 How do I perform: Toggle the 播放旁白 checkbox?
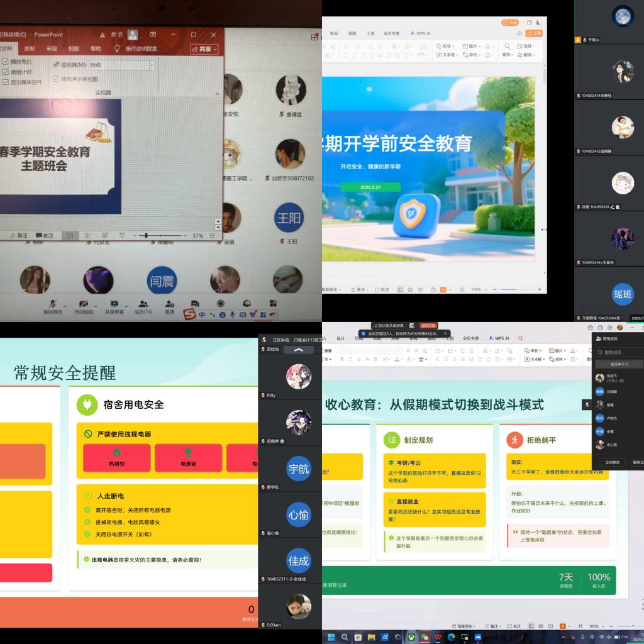(x=6, y=62)
